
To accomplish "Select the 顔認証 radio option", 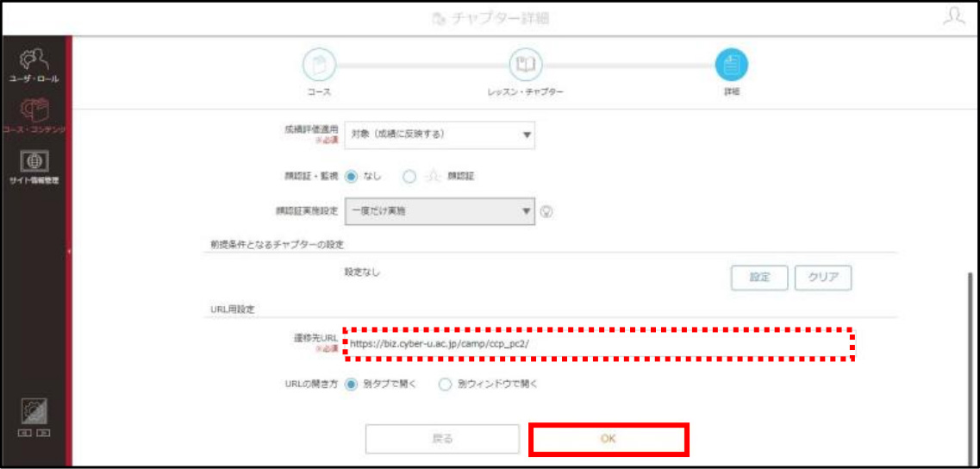I will [410, 177].
